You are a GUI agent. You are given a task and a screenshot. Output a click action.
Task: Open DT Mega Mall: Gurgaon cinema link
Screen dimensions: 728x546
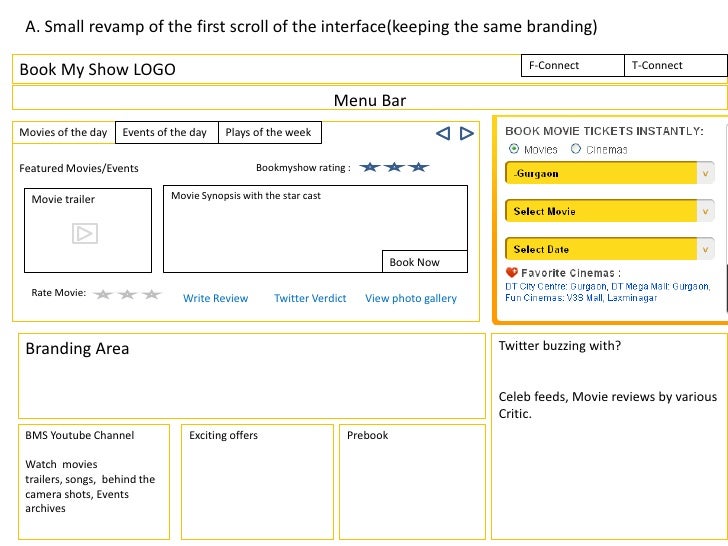[660, 286]
